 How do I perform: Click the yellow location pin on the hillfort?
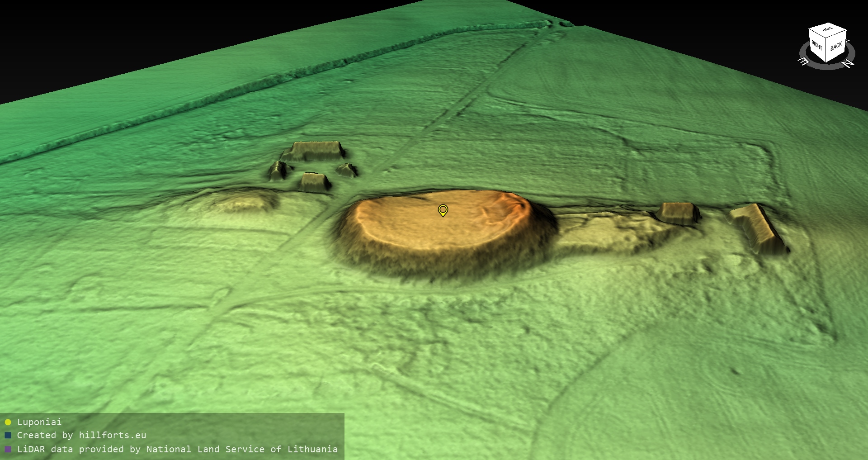click(x=443, y=210)
